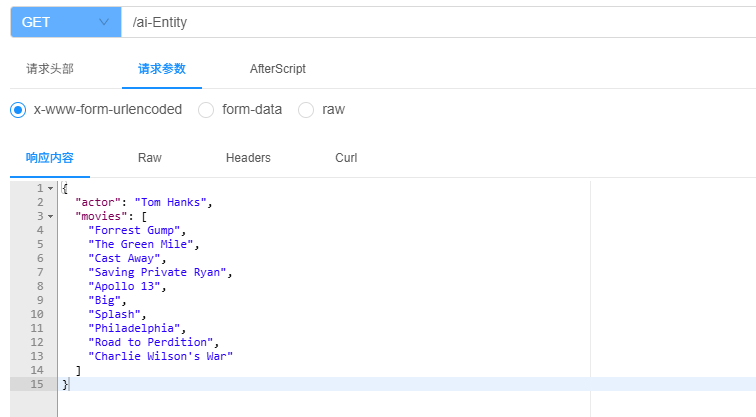
Task: Choose the form-data radio button
Action: tap(206, 110)
